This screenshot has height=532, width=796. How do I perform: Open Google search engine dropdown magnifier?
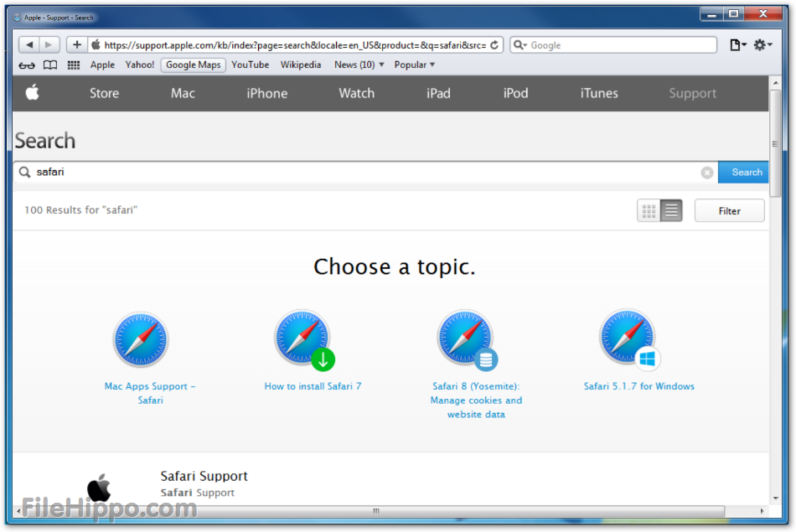pyautogui.click(x=519, y=45)
